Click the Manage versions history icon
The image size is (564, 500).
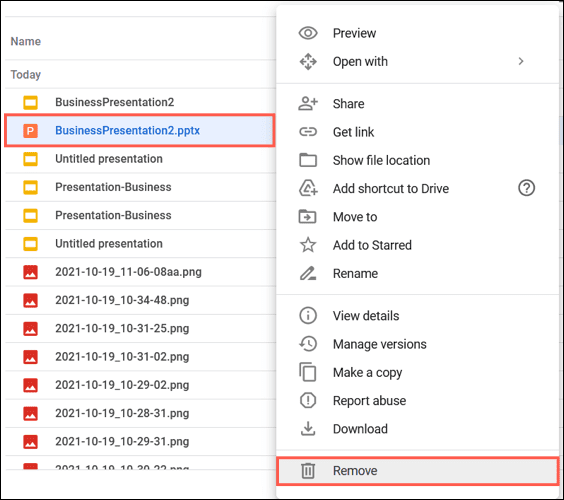308,344
